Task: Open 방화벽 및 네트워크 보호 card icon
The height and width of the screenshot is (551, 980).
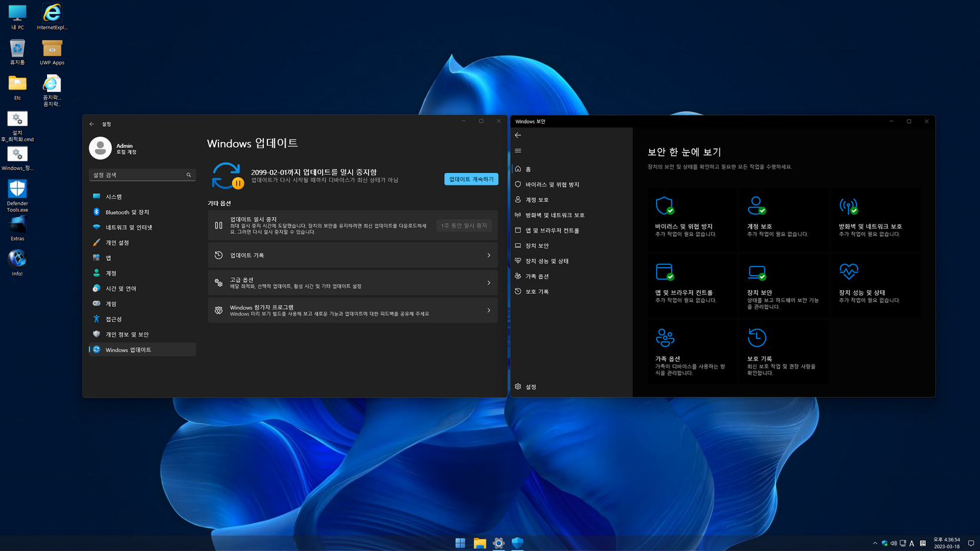Action: point(849,206)
